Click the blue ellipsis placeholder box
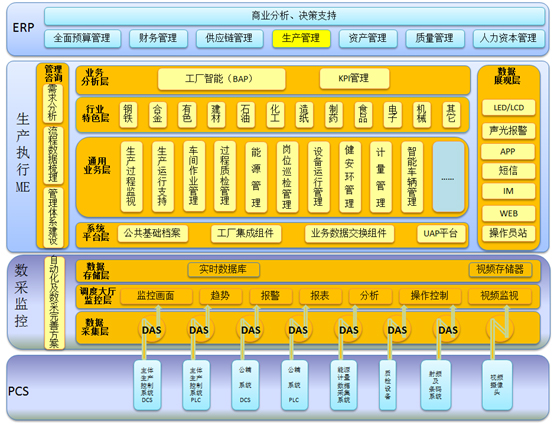Screen dimensions: 554x425 [448, 177]
